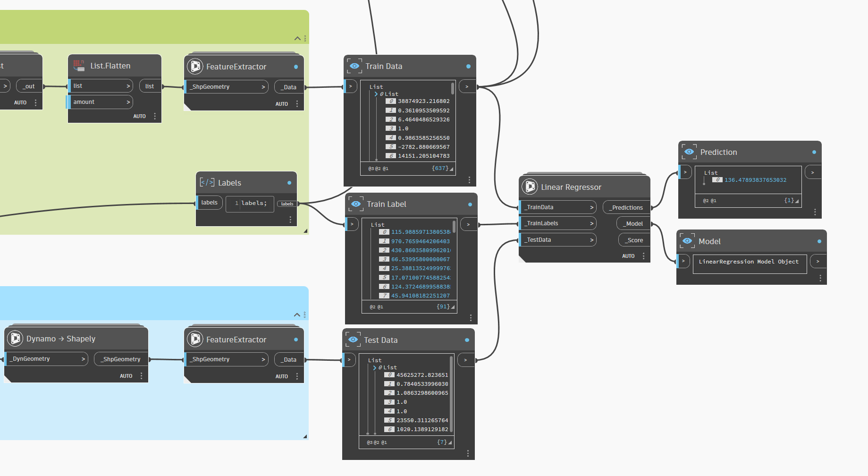Click the Labels code block icon
Viewport: 868px width, 476px height.
point(207,183)
